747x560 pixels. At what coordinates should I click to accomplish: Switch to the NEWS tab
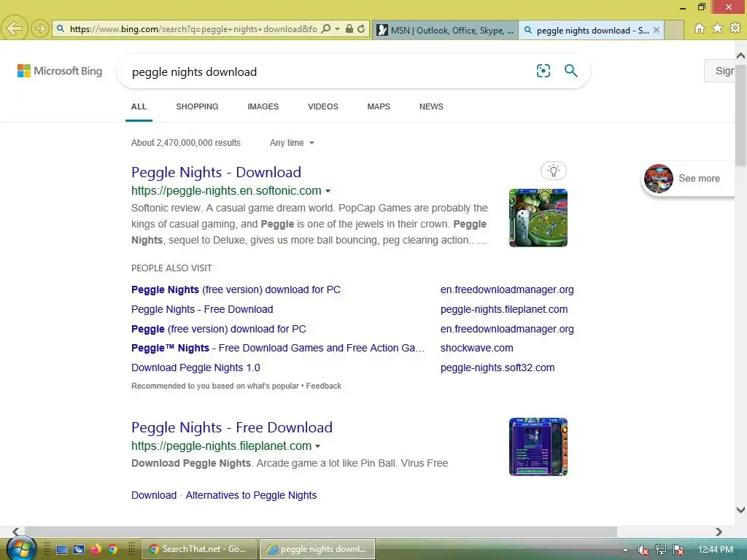pos(431,106)
